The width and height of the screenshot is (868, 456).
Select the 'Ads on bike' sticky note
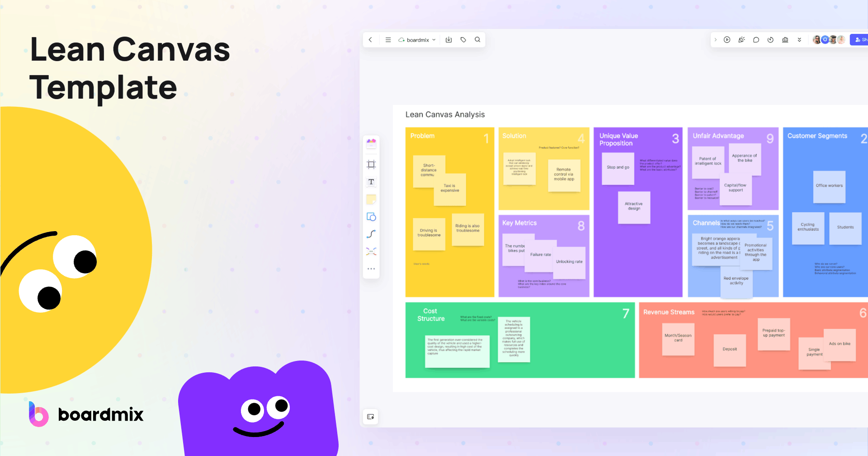(x=840, y=345)
